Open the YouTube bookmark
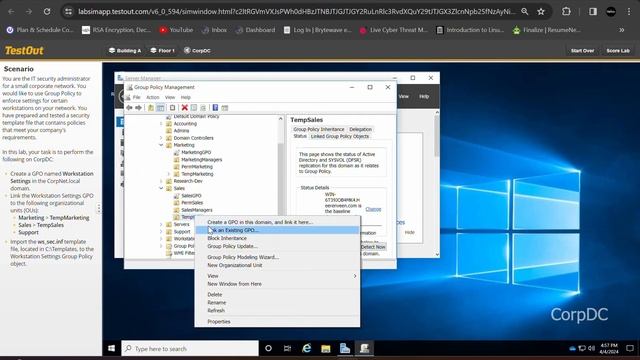 tap(176, 30)
